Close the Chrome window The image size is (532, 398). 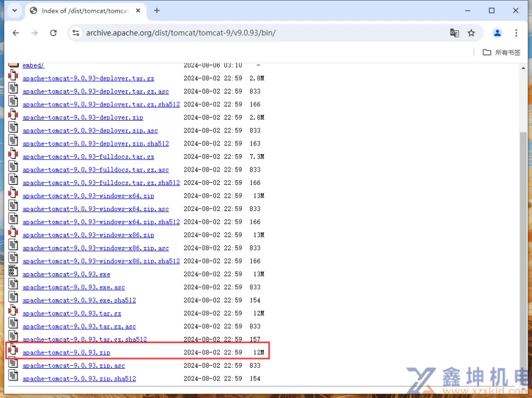click(516, 11)
